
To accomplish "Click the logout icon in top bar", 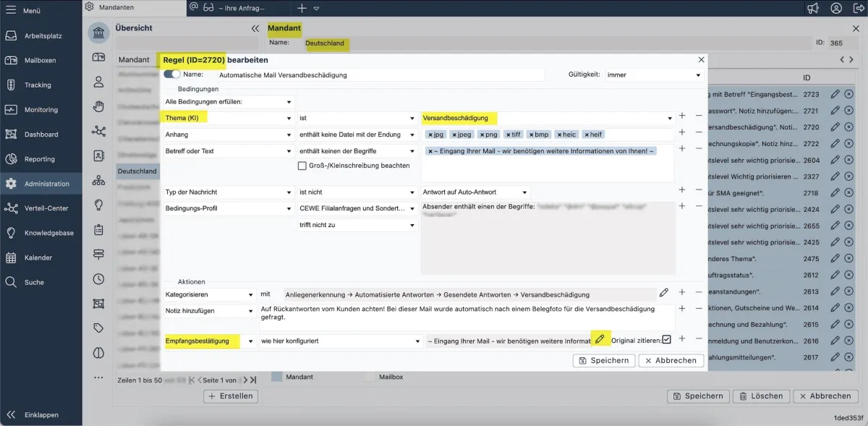I will click(857, 8).
